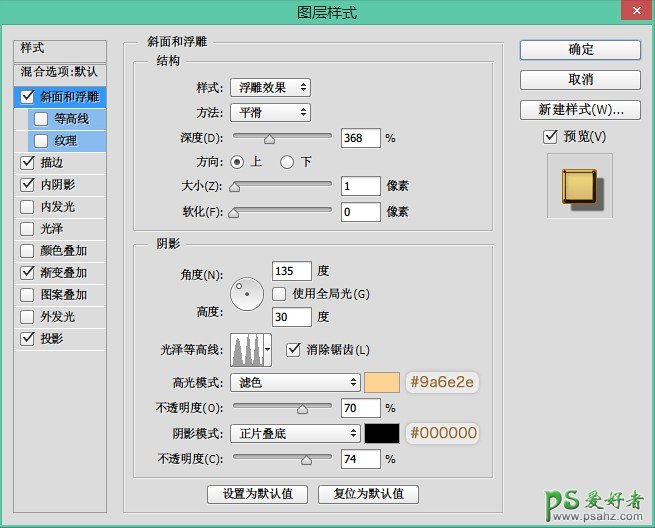Viewport: 655px width, 528px height.
Task: Click the 角度 input field showing 135
Action: tap(291, 271)
